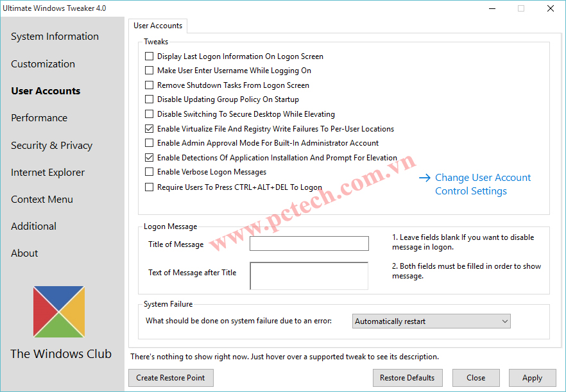Screen dimensions: 566x392
Task: Select Internet Explorer in the sidebar
Action: click(x=47, y=172)
